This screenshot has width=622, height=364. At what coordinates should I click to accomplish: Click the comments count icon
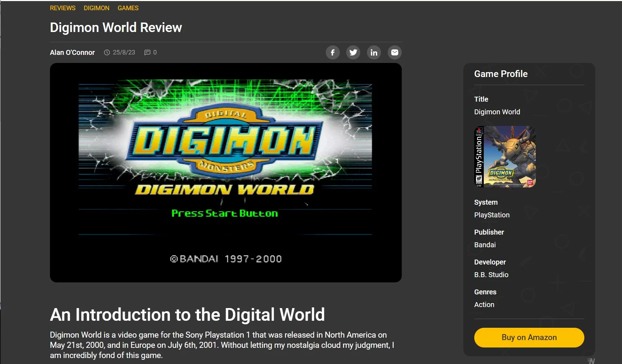(147, 52)
